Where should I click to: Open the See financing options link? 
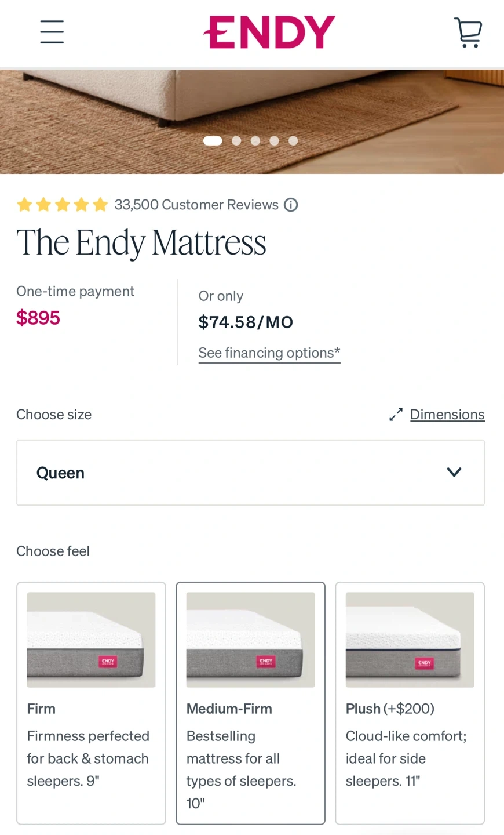click(x=269, y=353)
